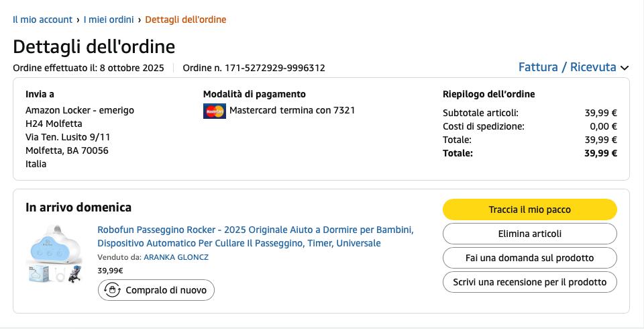Click the Elimina articoli button

click(x=529, y=234)
